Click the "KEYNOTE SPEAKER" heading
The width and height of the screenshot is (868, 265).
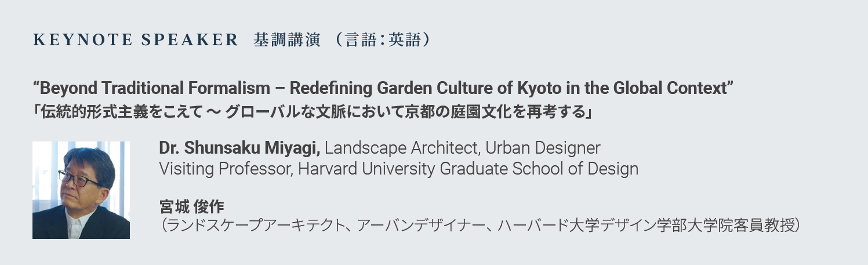click(136, 40)
